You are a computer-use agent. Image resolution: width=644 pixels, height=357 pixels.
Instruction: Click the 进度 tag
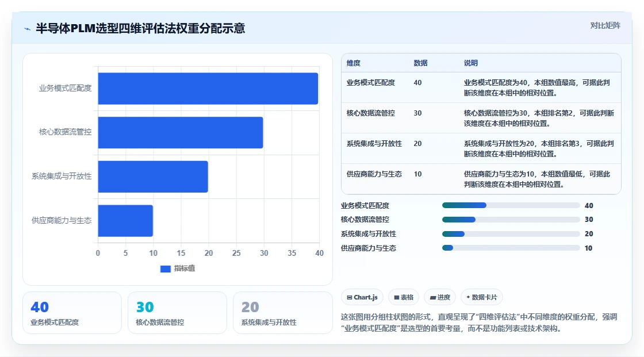tap(440, 297)
